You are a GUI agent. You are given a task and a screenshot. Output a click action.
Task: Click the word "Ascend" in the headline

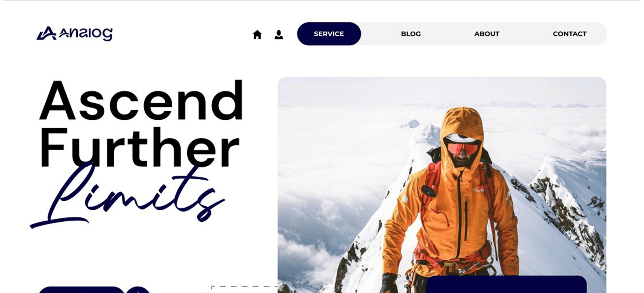pyautogui.click(x=141, y=100)
